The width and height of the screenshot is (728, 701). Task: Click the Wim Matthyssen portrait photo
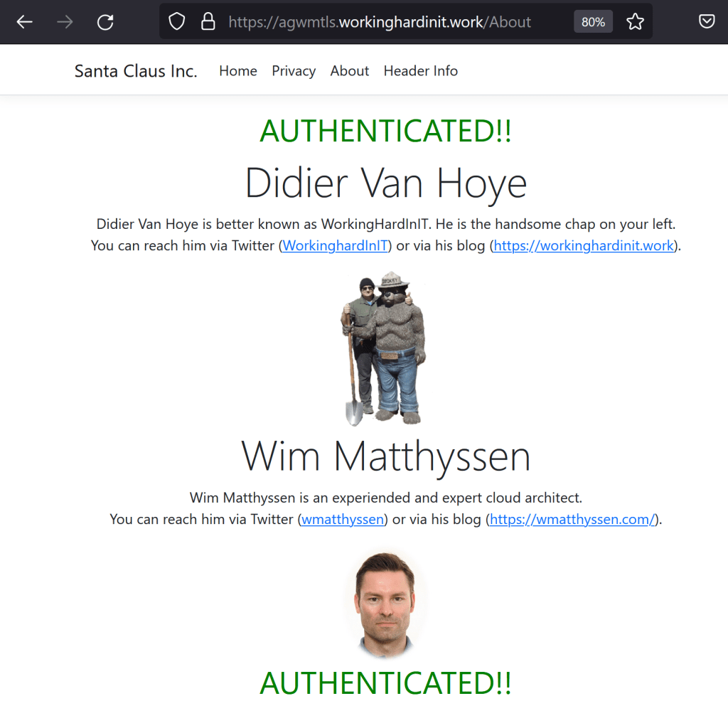click(385, 605)
